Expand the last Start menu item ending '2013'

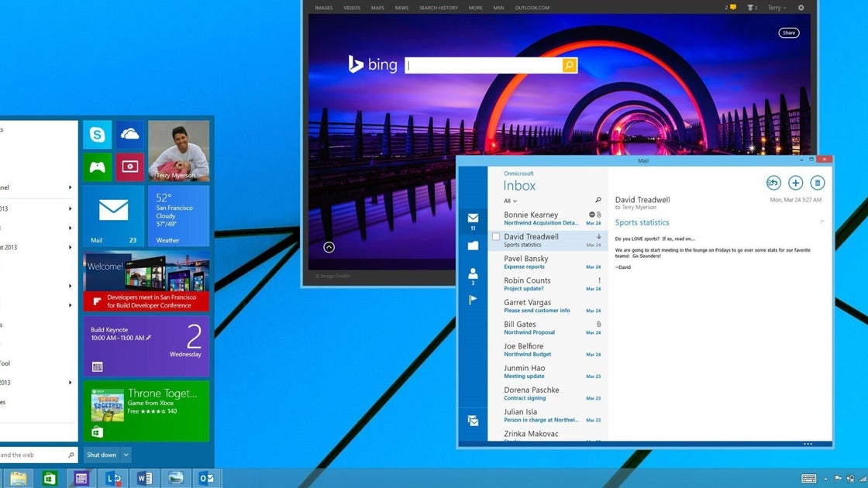pos(71,383)
